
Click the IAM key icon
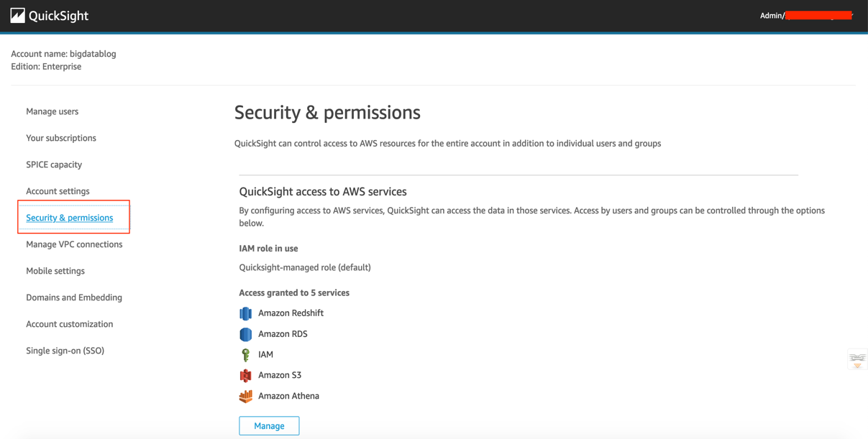pyautogui.click(x=246, y=355)
